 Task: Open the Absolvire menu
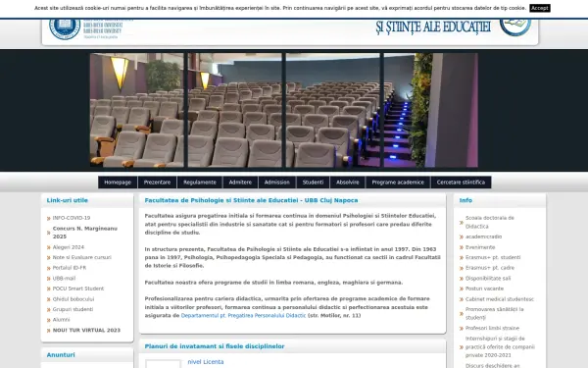348,183
